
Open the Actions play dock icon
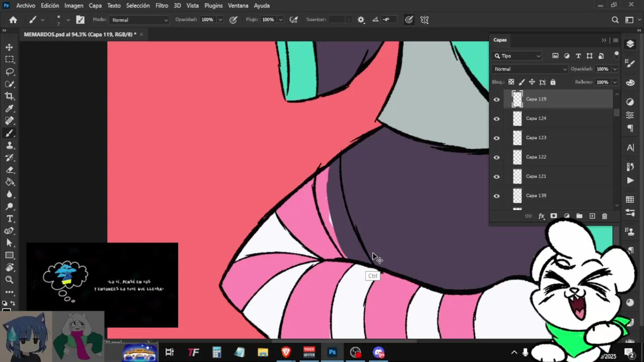[x=630, y=180]
